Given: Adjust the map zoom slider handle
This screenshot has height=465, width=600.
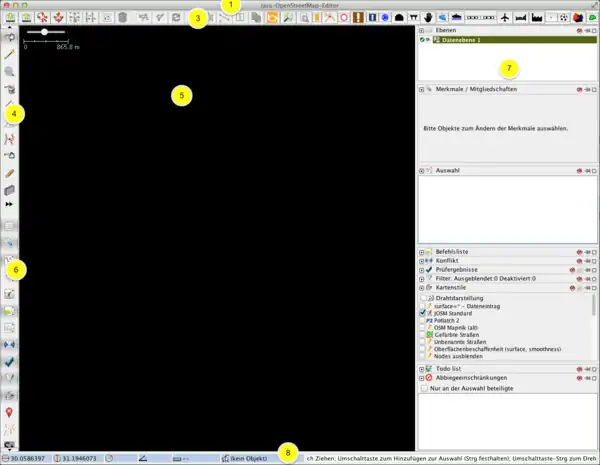Looking at the screenshot, I should click(43, 33).
